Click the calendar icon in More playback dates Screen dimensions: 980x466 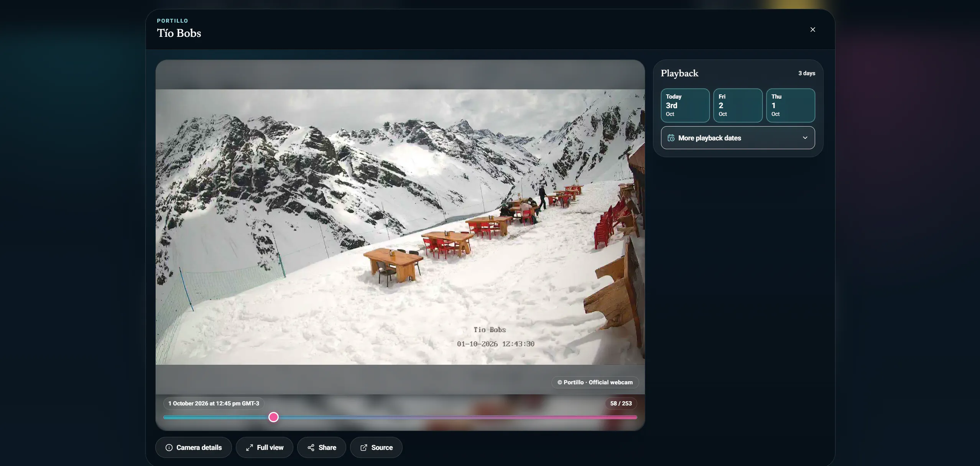(x=671, y=138)
